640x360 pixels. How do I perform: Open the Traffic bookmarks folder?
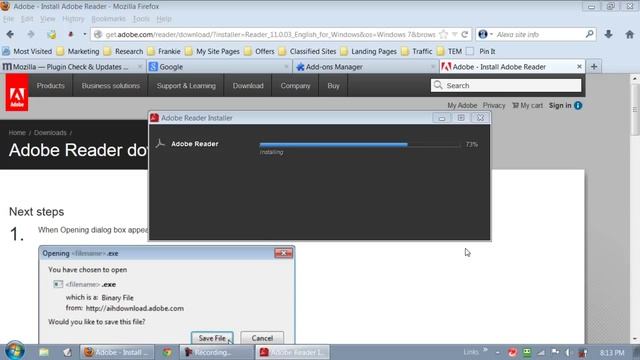[x=417, y=51]
